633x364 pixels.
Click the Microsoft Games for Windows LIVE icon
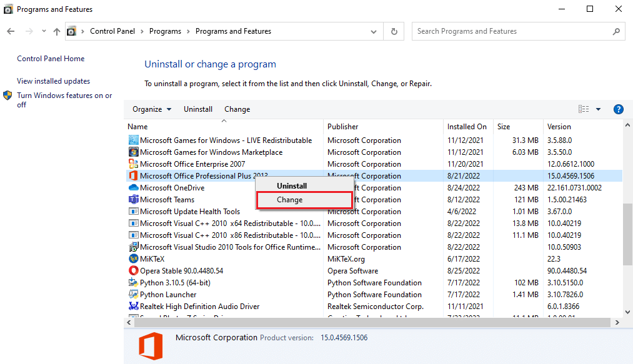click(x=133, y=140)
